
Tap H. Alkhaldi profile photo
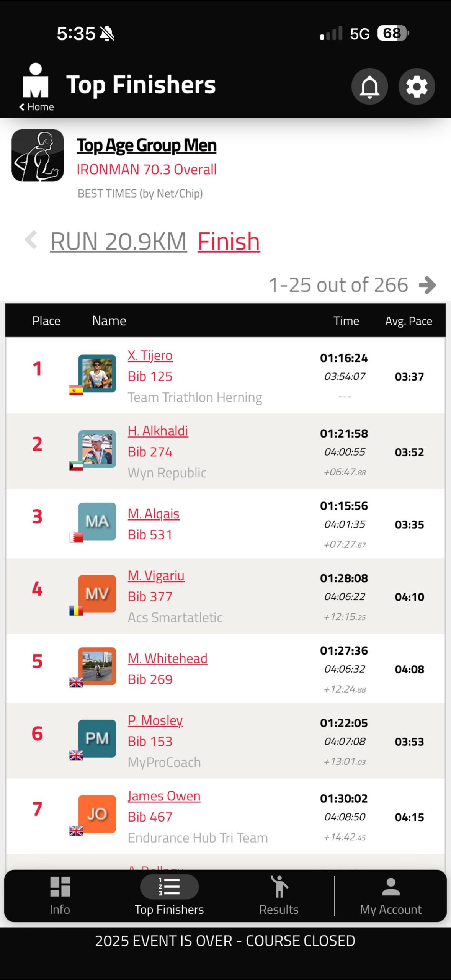tap(97, 449)
